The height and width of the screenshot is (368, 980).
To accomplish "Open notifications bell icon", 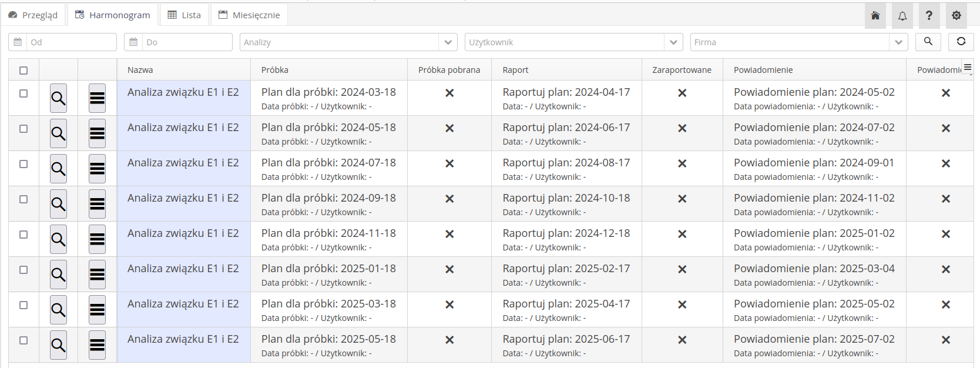I will 902,16.
